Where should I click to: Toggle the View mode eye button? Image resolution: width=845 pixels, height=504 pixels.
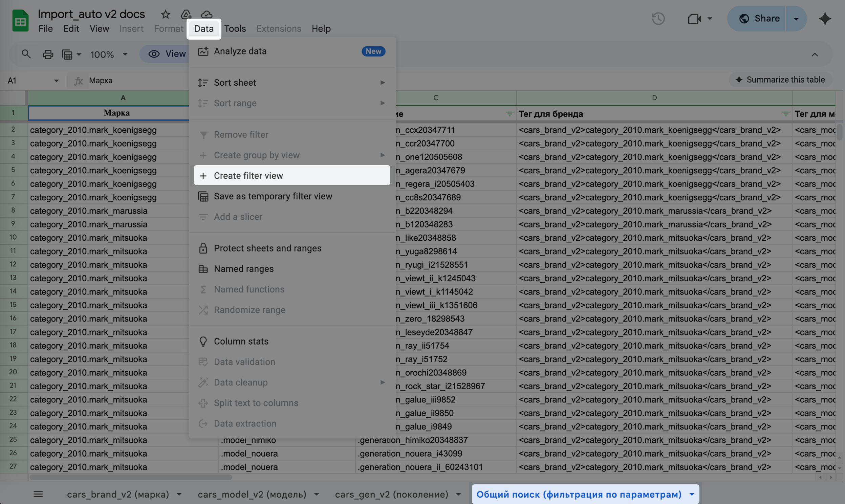167,54
